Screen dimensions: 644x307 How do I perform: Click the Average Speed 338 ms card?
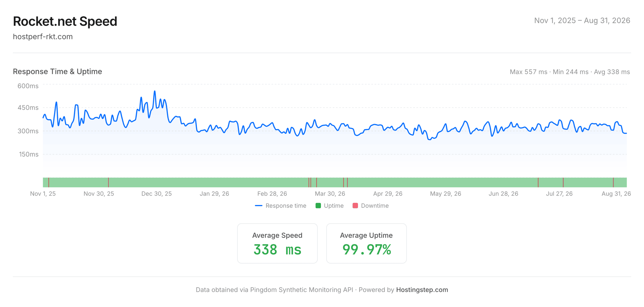[277, 244]
